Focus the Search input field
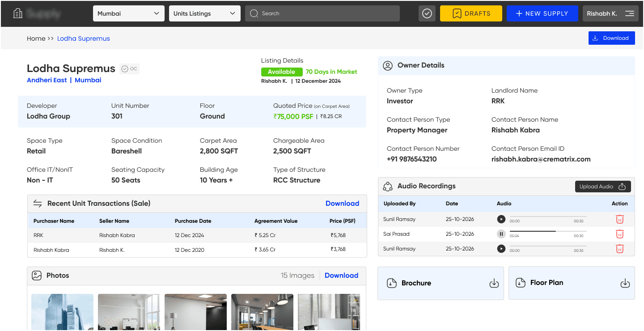The width and height of the screenshot is (644, 331). coord(322,13)
